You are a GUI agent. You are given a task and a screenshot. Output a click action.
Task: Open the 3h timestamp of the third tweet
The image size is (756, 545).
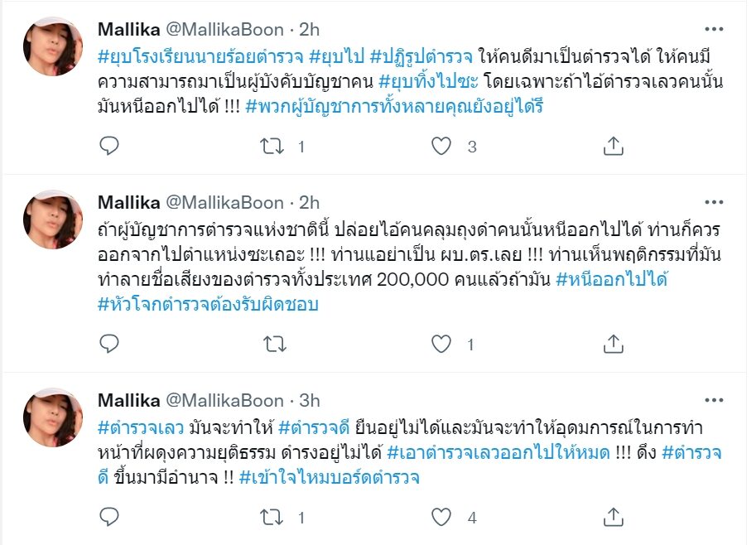click(309, 400)
